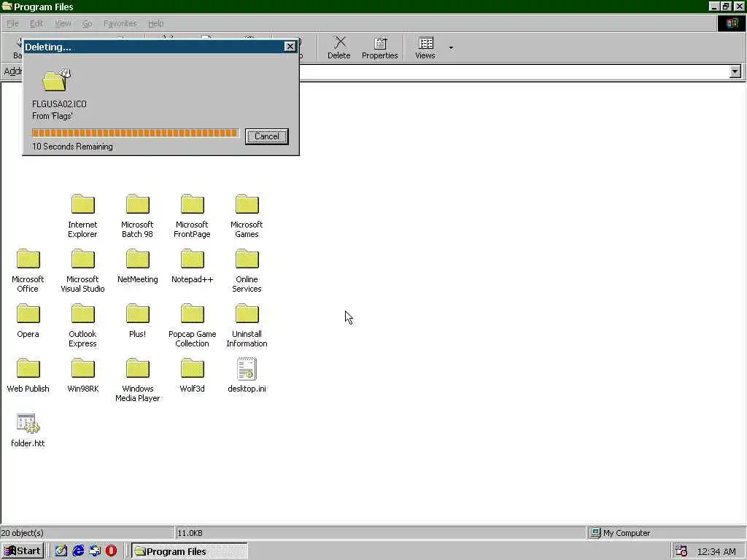The width and height of the screenshot is (747, 560).
Task: Select the Online Services folder
Action: coord(247,271)
